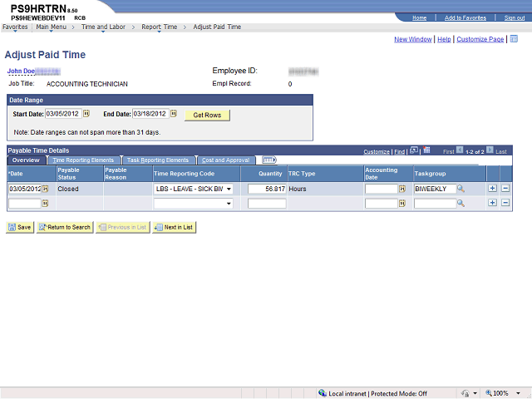The image size is (532, 399).
Task: Open the Cost and Approval tab
Action: (x=225, y=160)
